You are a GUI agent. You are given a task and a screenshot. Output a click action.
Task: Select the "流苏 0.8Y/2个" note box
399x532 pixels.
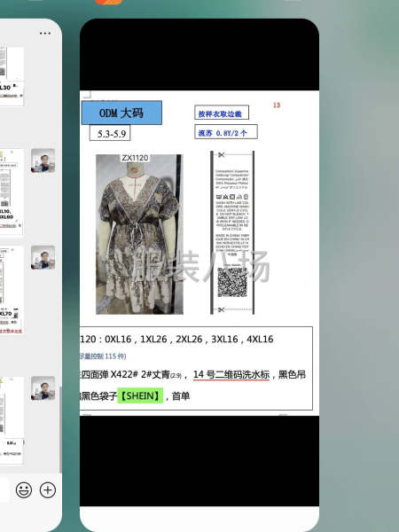[x=226, y=132]
